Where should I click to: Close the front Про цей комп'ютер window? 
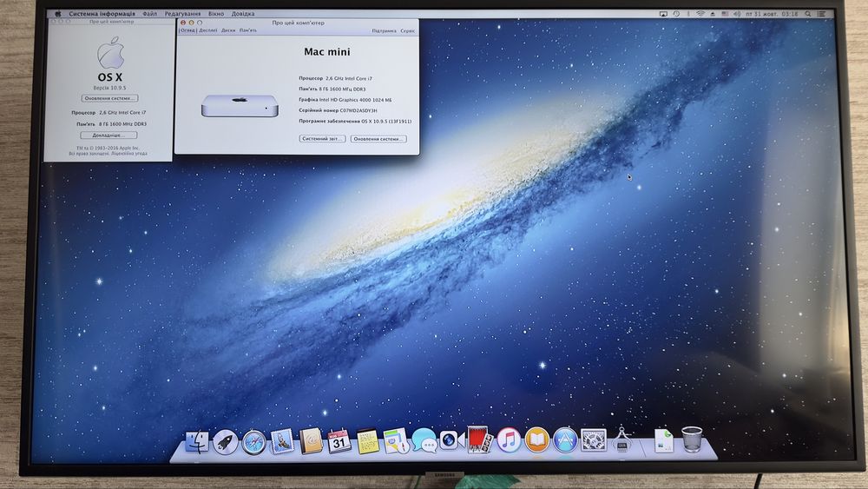pos(182,23)
